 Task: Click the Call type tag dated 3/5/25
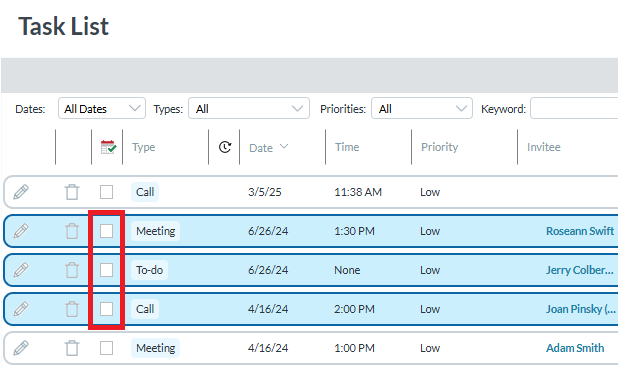pyautogui.click(x=145, y=192)
